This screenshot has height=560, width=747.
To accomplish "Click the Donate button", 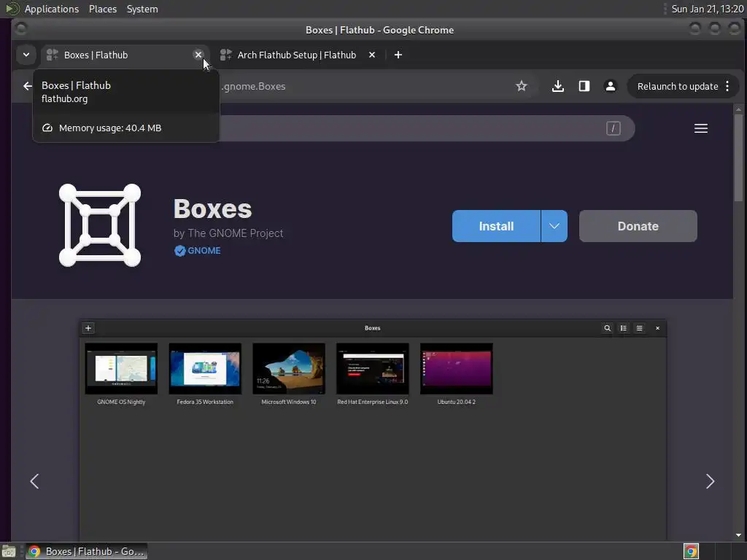I will 638,226.
